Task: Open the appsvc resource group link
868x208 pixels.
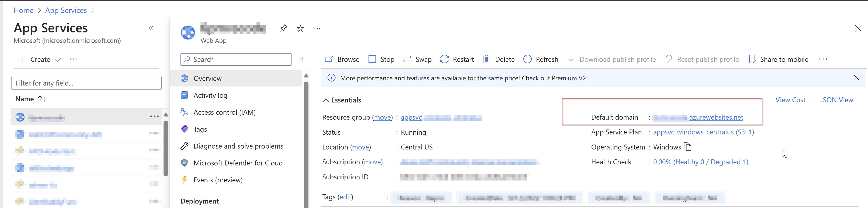Action: tap(441, 117)
